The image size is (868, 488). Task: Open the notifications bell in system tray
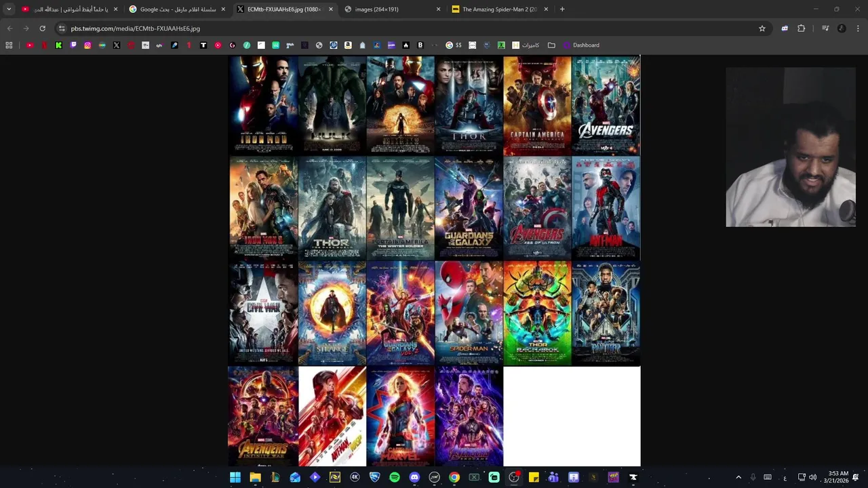tap(856, 477)
